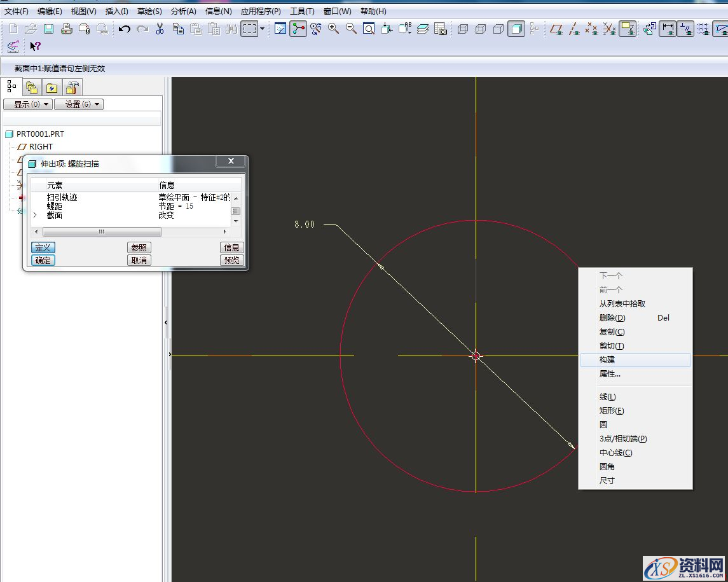Choose 构建 from the context menu
The width and height of the screenshot is (728, 582).
pyautogui.click(x=607, y=360)
